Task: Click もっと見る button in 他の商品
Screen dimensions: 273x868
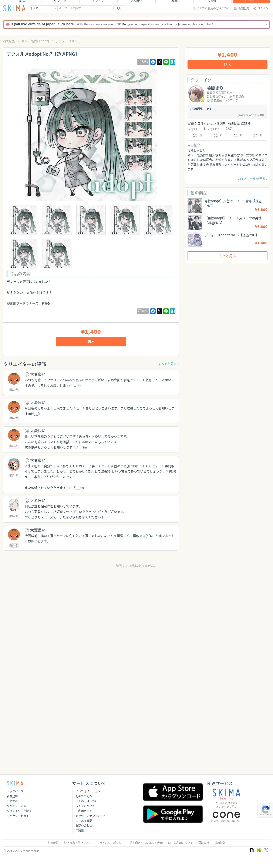Action: point(227,256)
